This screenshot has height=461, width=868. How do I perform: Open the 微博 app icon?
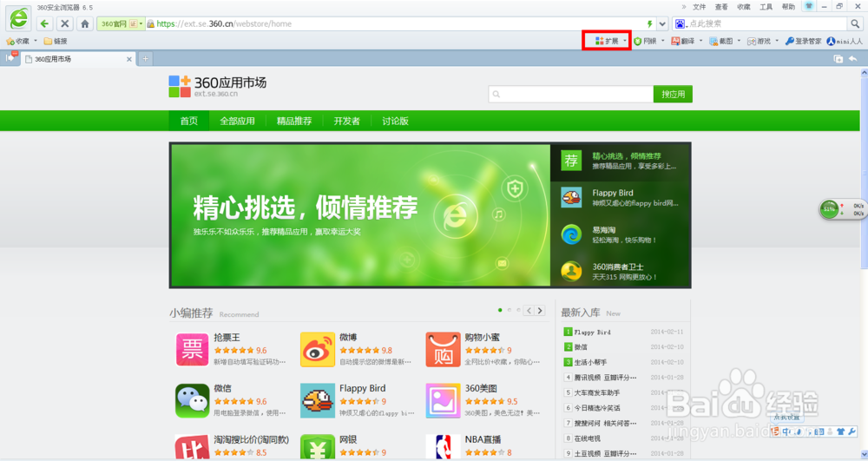[317, 349]
